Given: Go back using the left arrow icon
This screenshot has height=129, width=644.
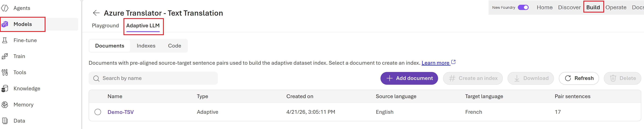Looking at the screenshot, I should tap(96, 13).
